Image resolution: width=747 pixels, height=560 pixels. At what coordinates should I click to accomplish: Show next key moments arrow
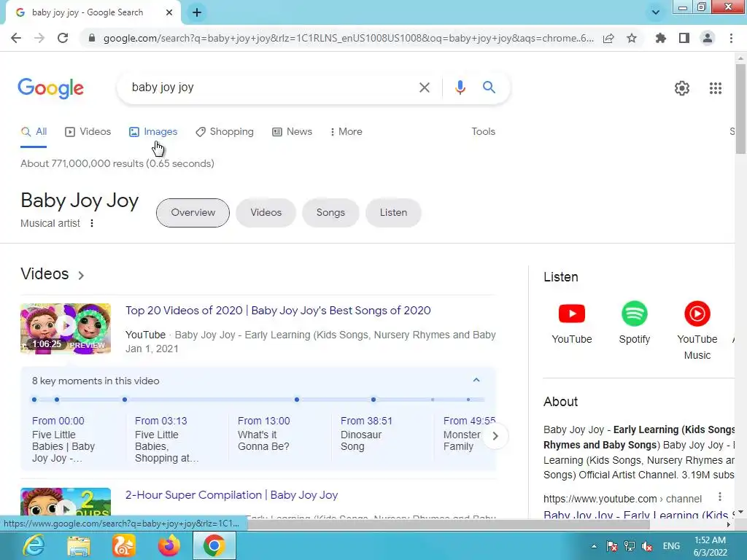click(495, 436)
